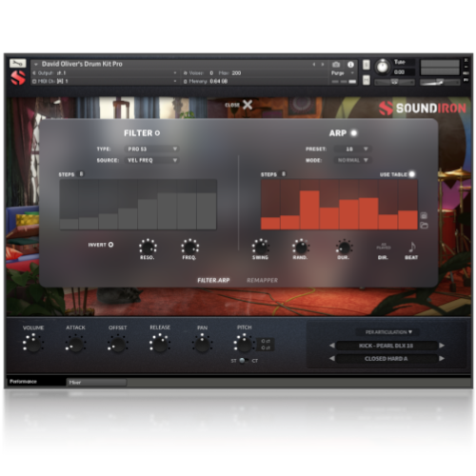
Task: Toggle the ARP power button
Action: (x=353, y=133)
